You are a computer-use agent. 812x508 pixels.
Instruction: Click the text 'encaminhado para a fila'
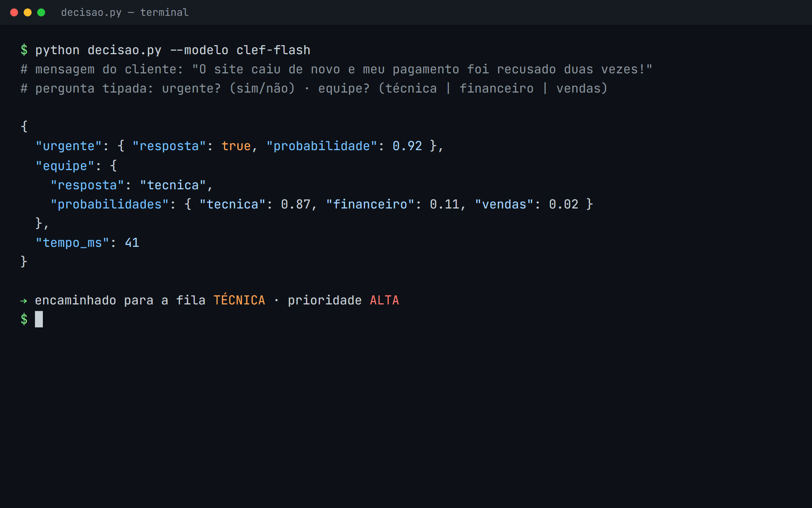[120, 300]
